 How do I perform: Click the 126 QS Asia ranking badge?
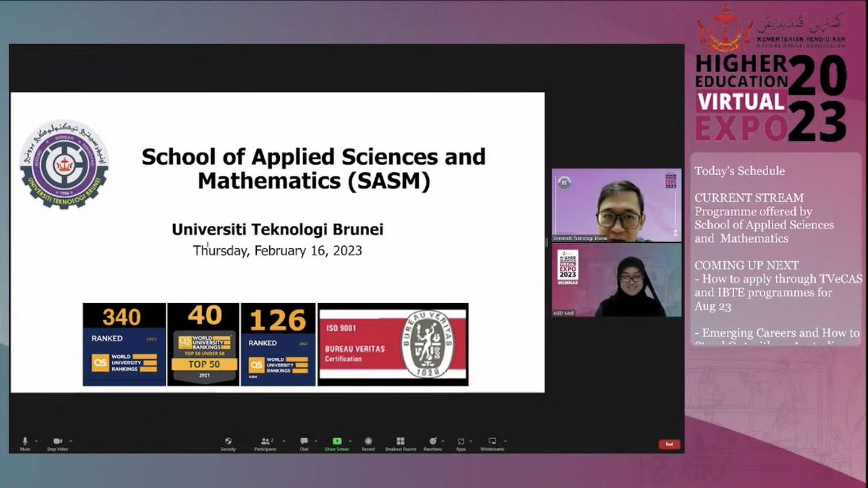pyautogui.click(x=278, y=344)
